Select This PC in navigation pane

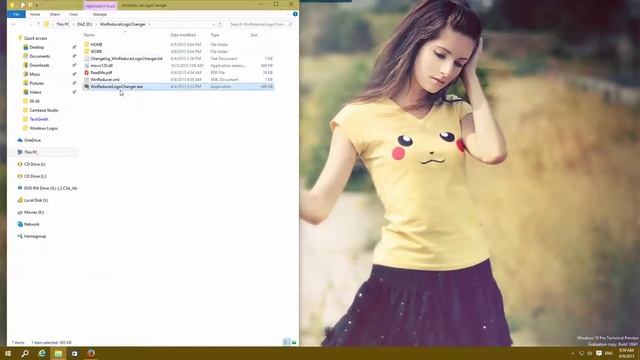click(x=31, y=152)
